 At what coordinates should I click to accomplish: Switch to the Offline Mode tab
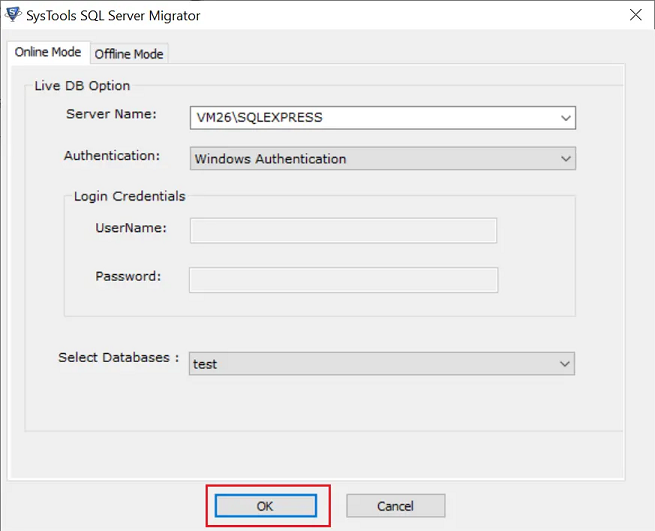point(129,54)
